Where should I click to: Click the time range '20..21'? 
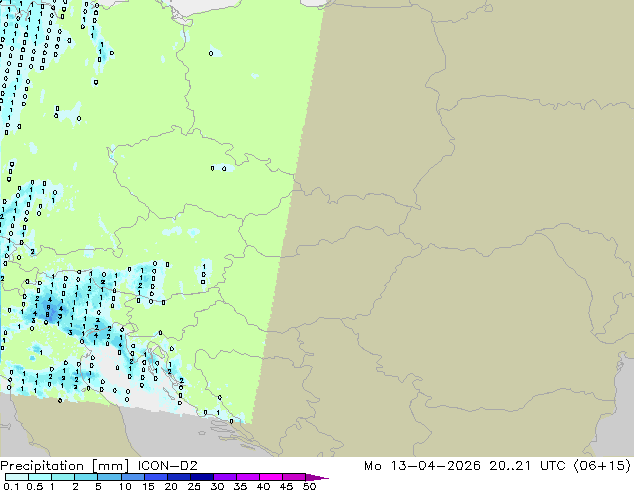[510, 466]
